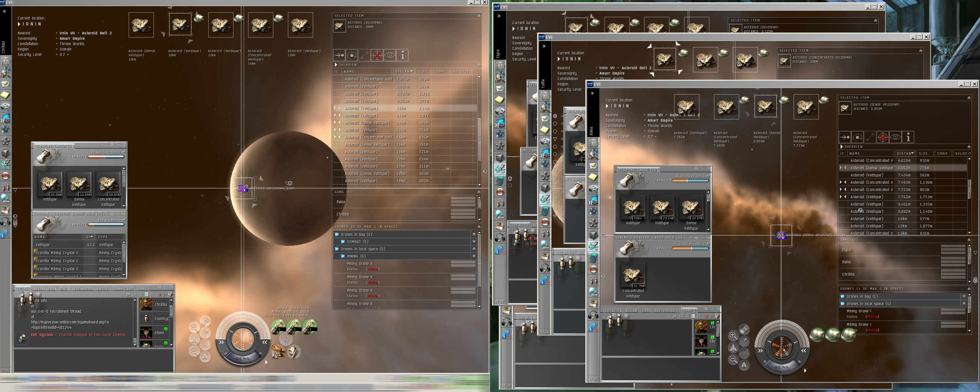
Task: Expand the COMBAT (5) drone group
Action: tap(474, 242)
